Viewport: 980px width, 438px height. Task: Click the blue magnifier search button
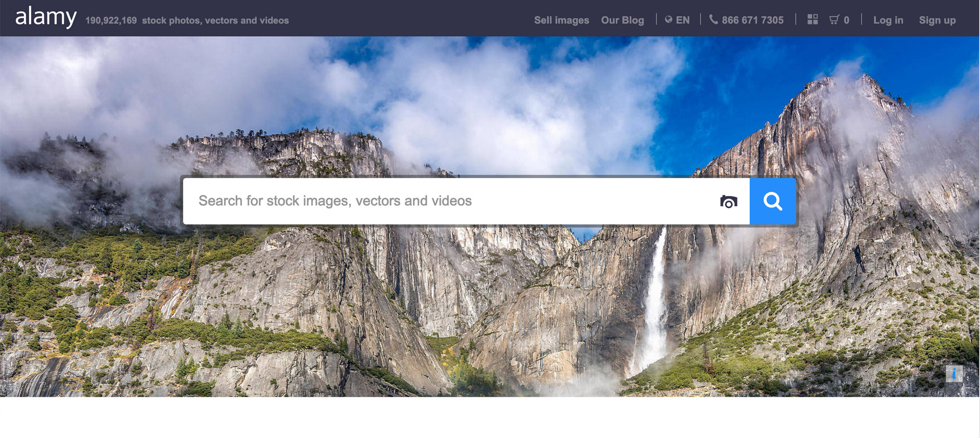coord(773,201)
